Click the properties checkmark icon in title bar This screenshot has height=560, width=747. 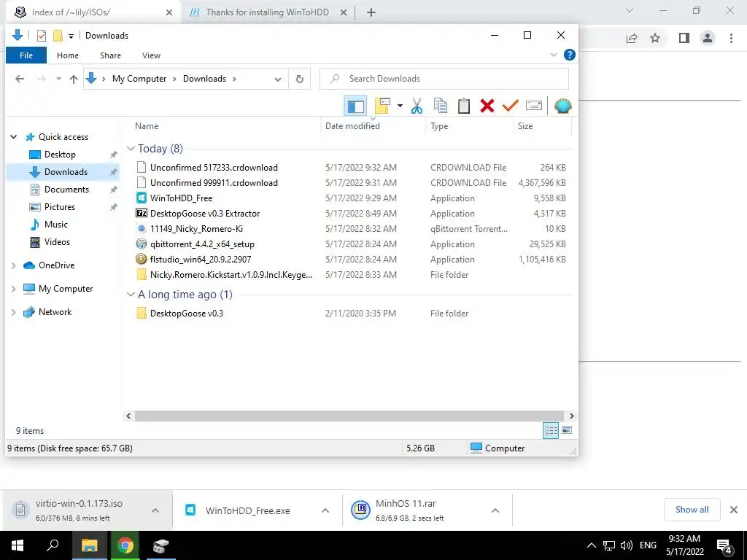tap(42, 36)
